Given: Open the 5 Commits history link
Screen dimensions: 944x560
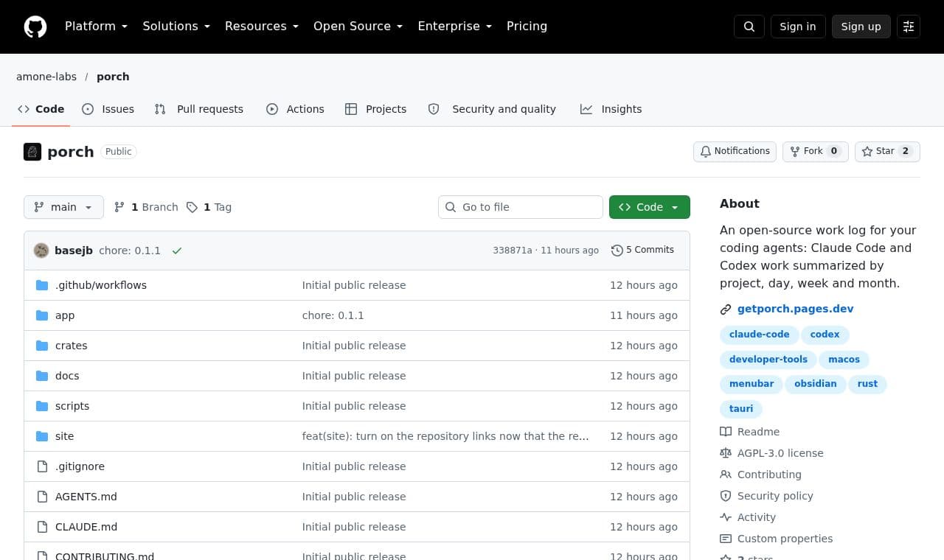Looking at the screenshot, I should pos(642,251).
